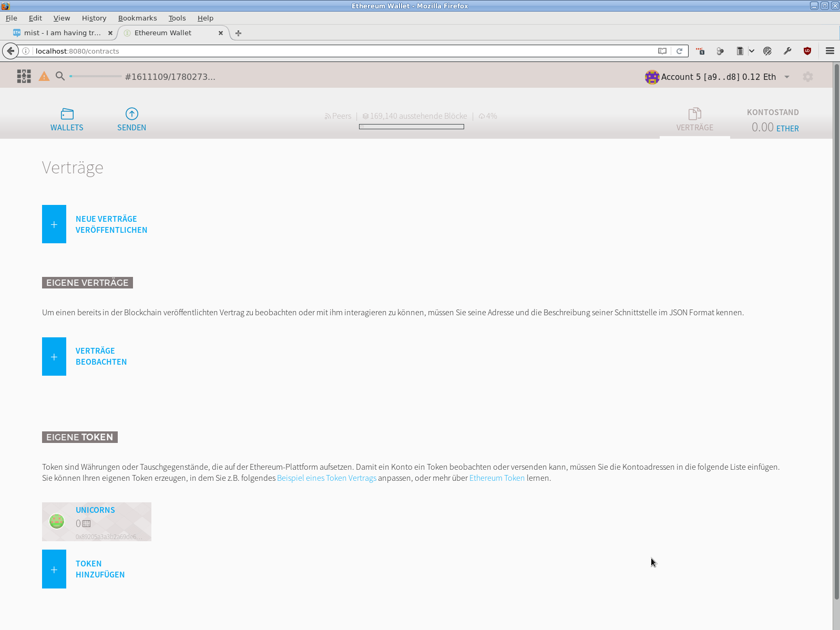Close the 'mist - I am having tr...' tab
840x630 pixels.
(110, 33)
